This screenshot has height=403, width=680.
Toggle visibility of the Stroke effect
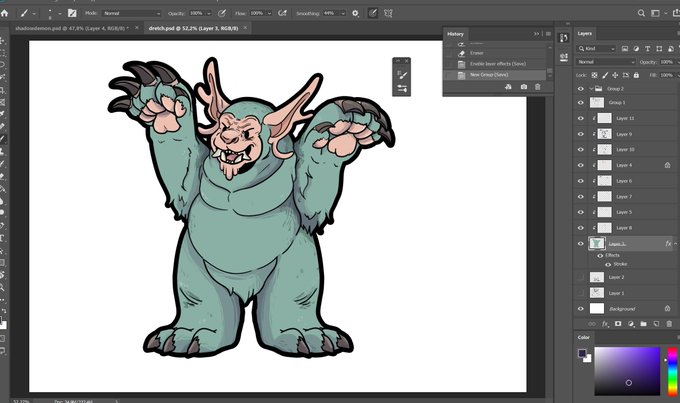tap(608, 264)
